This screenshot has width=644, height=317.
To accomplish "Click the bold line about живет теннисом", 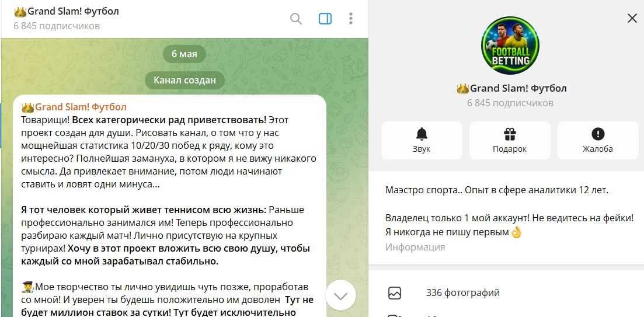I will (x=144, y=210).
